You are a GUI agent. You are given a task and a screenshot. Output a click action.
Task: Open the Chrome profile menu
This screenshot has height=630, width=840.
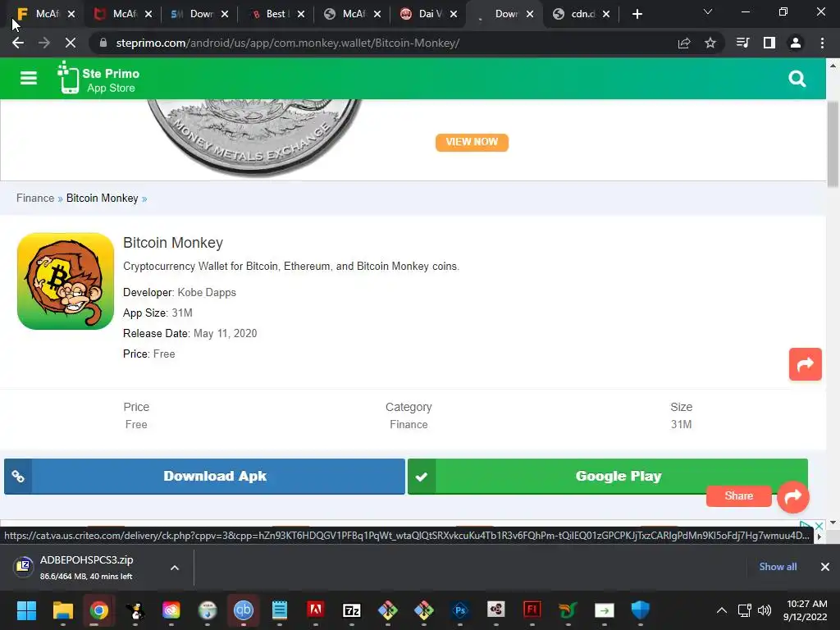point(796,43)
